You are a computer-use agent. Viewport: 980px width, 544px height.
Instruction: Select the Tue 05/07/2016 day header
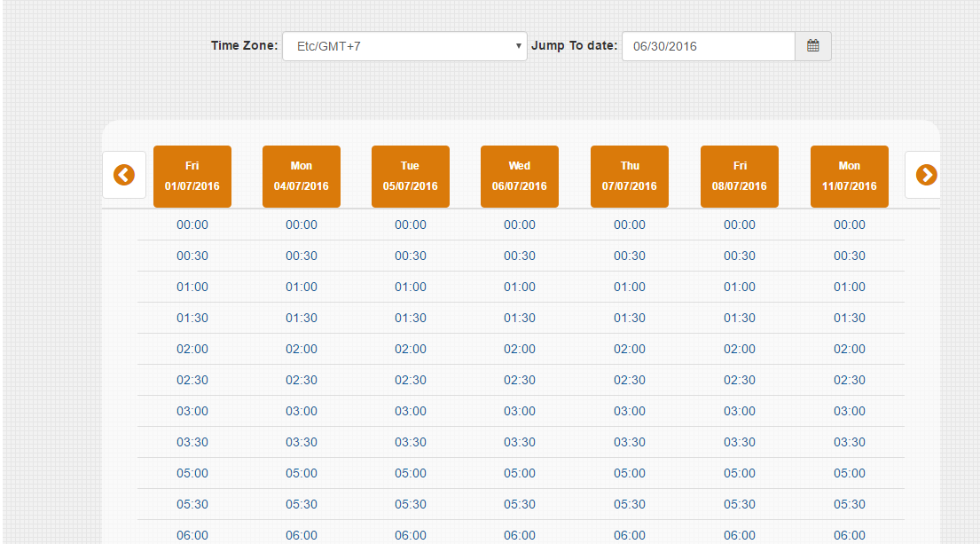[410, 177]
